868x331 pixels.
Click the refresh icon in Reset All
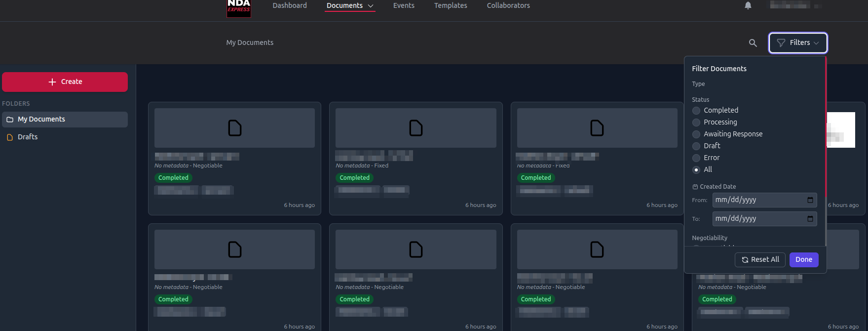coord(745,260)
